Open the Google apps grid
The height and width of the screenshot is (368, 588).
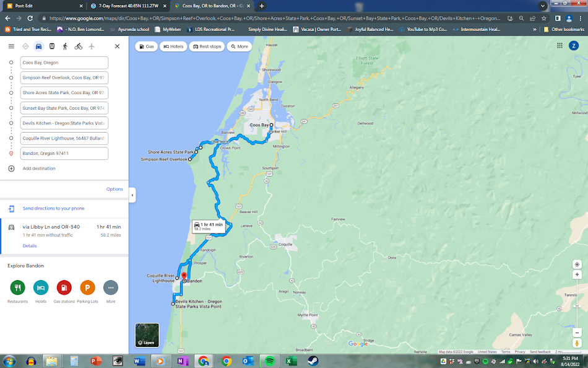[560, 45]
